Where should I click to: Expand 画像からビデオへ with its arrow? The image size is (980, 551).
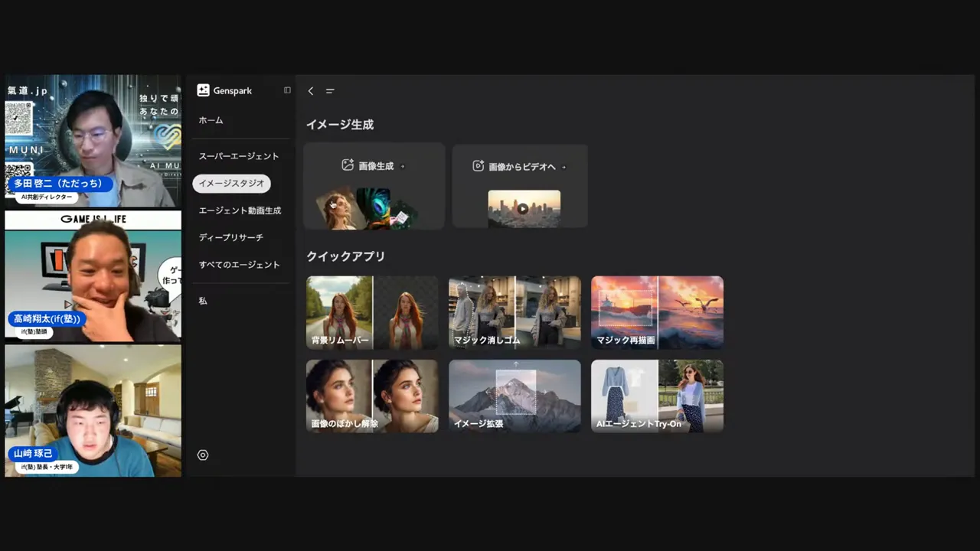click(x=563, y=166)
